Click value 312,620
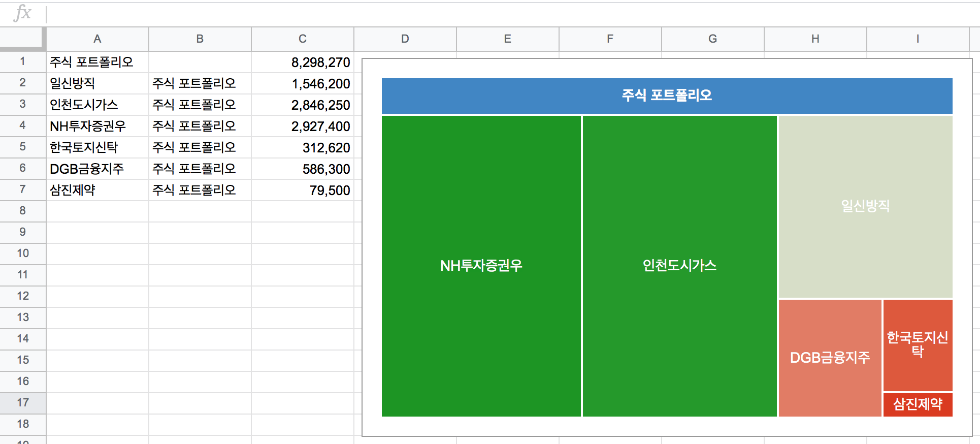The image size is (980, 444). point(303,147)
